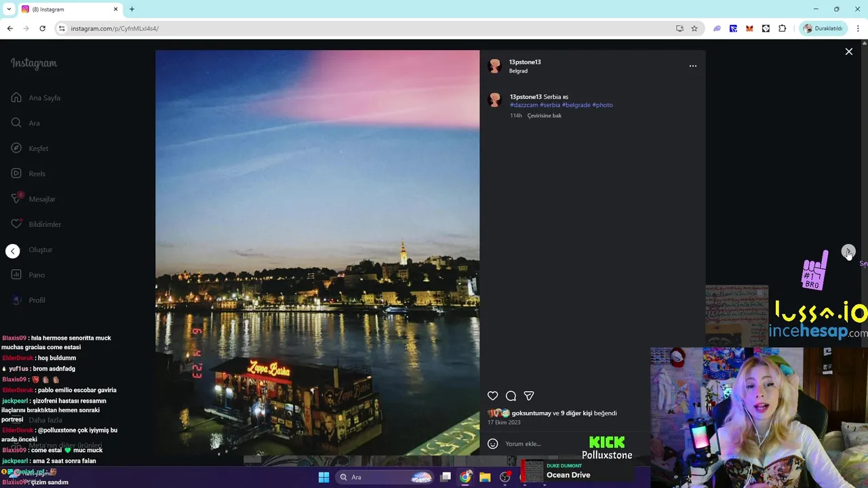
Task: Open Reels in Instagram sidebar
Action: [28, 174]
